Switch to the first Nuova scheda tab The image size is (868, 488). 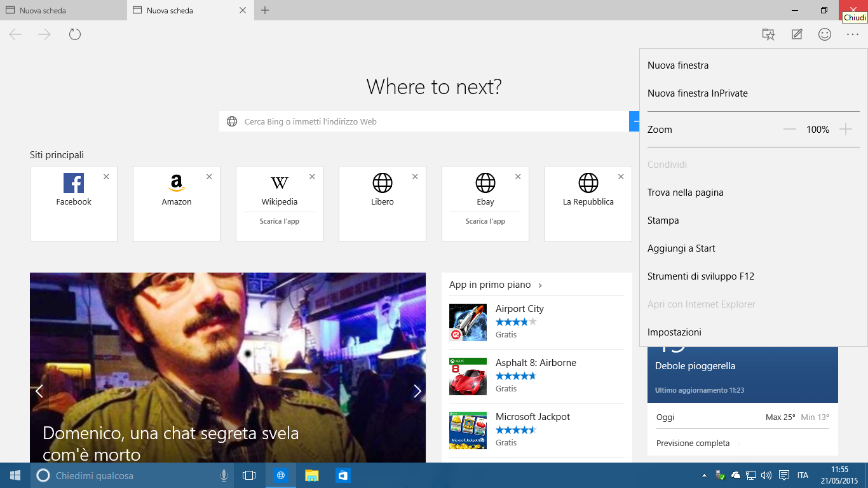click(64, 10)
